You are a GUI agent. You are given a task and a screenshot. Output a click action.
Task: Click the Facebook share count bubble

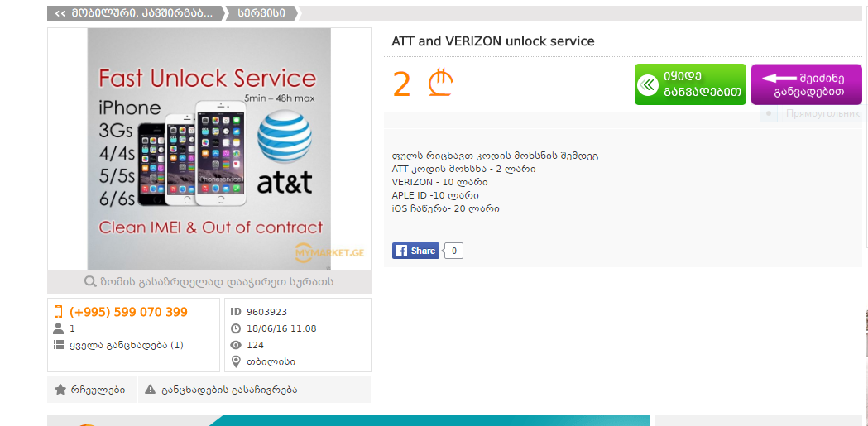(x=454, y=251)
